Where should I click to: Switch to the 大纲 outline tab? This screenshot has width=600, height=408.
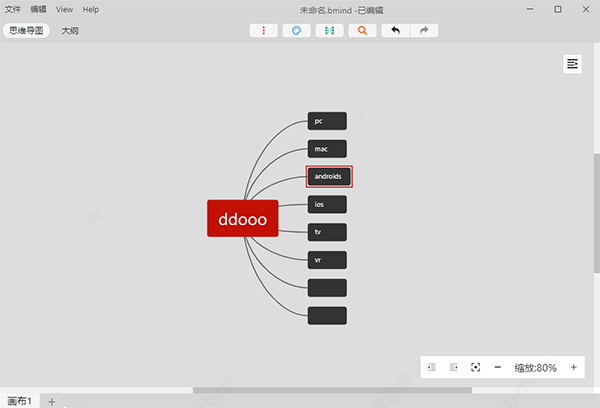[70, 31]
